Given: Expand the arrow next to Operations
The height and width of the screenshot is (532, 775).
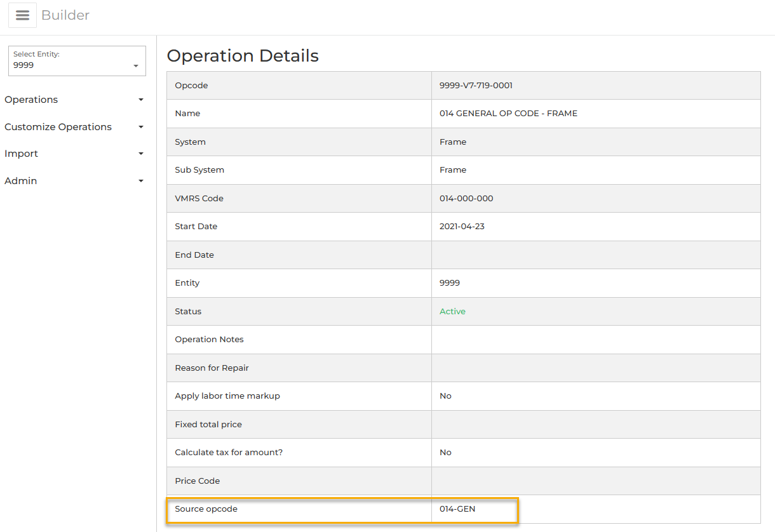Looking at the screenshot, I should (x=141, y=100).
